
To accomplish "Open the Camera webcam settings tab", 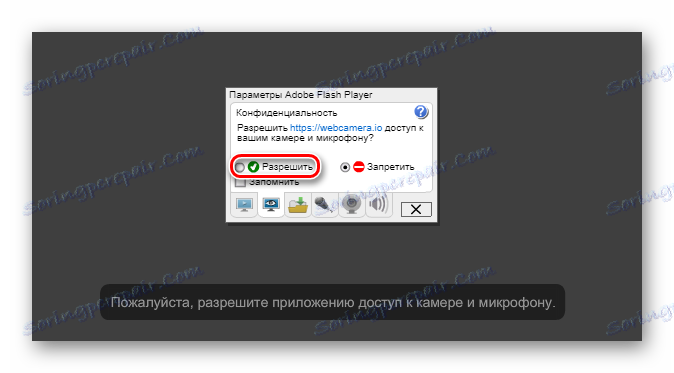I will (x=352, y=205).
